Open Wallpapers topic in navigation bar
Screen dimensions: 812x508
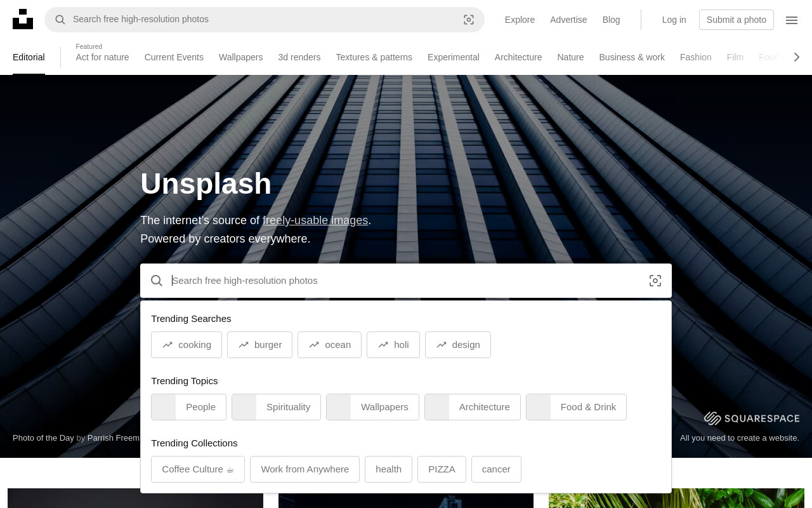(x=240, y=57)
